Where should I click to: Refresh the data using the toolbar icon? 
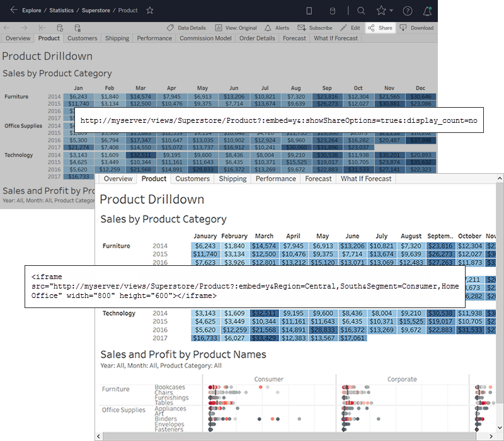pyautogui.click(x=60, y=28)
